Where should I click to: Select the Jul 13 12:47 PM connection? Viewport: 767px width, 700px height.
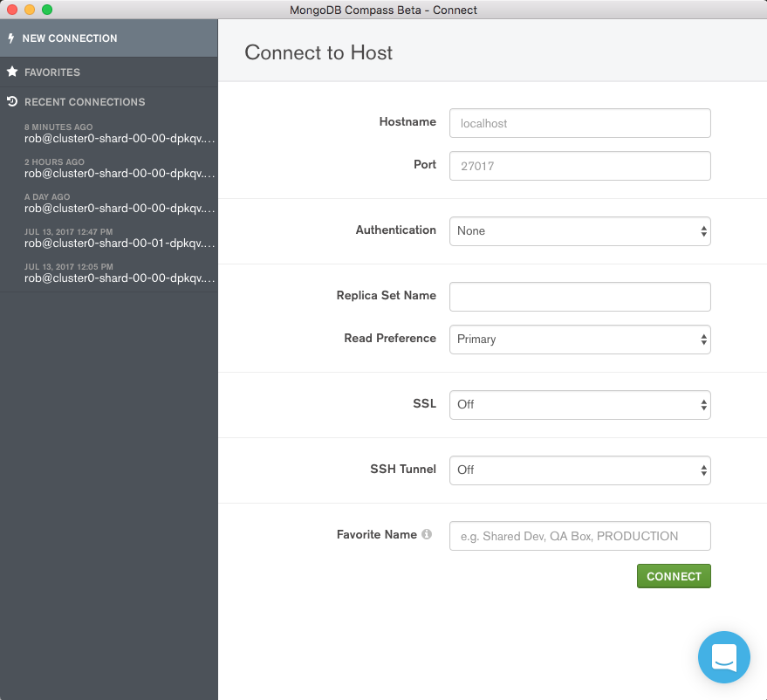[x=109, y=237]
